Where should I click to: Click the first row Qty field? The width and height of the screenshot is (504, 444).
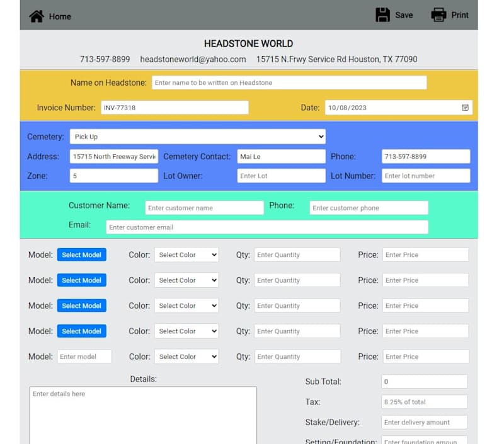pyautogui.click(x=297, y=255)
